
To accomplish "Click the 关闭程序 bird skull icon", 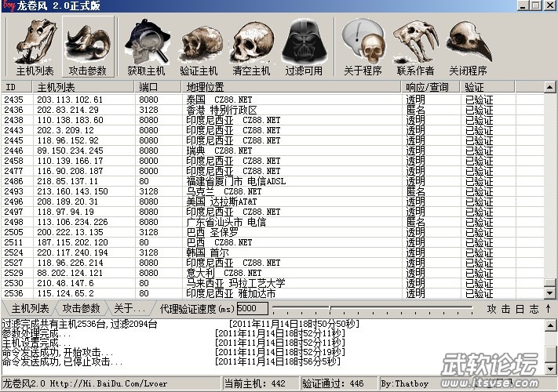I will [469, 45].
